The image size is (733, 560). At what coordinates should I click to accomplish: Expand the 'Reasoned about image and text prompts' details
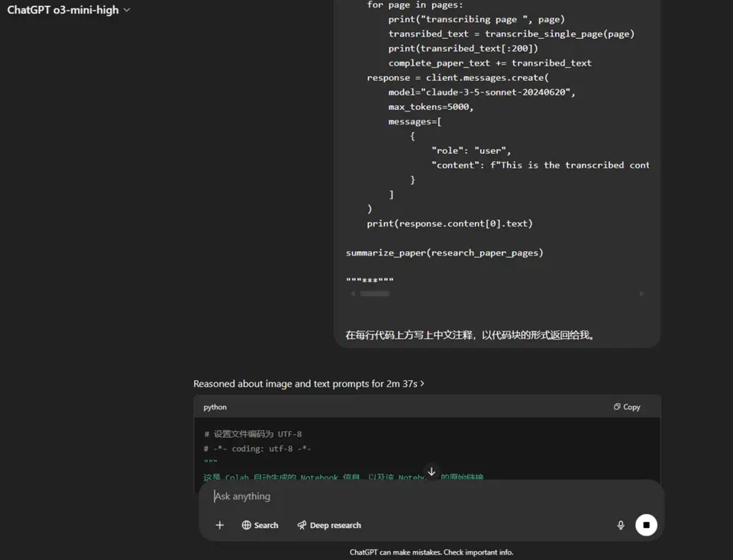pyautogui.click(x=308, y=384)
